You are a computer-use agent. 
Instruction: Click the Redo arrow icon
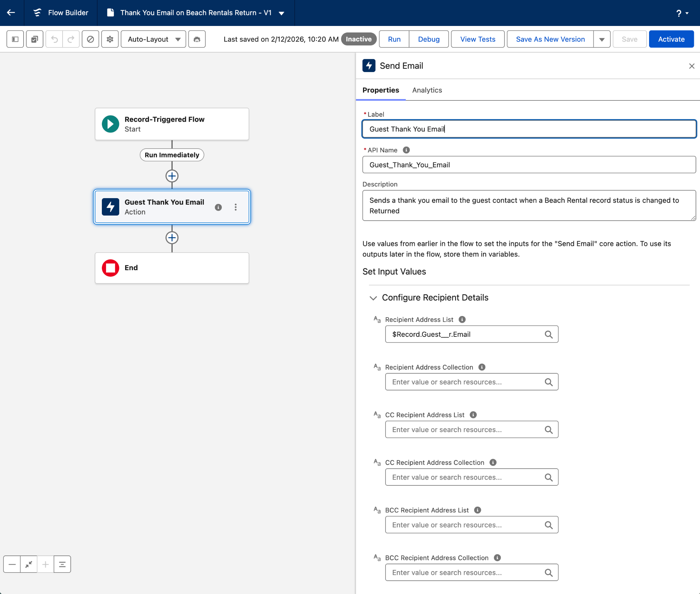pyautogui.click(x=71, y=39)
